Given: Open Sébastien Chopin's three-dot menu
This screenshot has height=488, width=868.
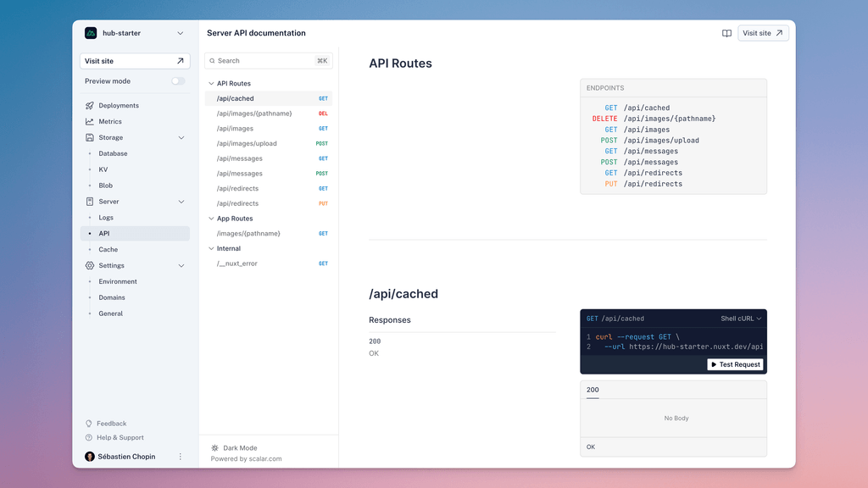Looking at the screenshot, I should click(x=180, y=456).
